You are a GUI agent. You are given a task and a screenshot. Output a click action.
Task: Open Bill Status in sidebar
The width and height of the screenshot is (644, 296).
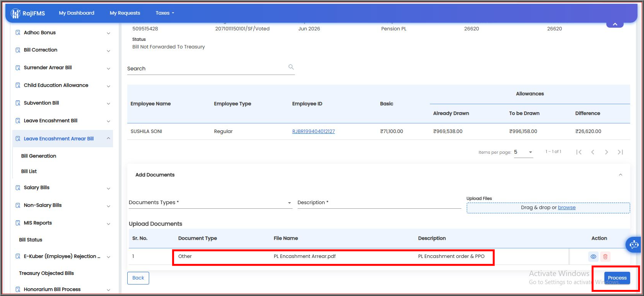(x=31, y=240)
